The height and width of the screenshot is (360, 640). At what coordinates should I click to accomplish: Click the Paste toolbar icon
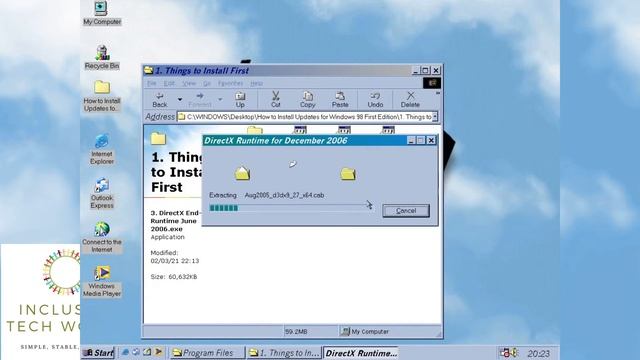tap(340, 100)
